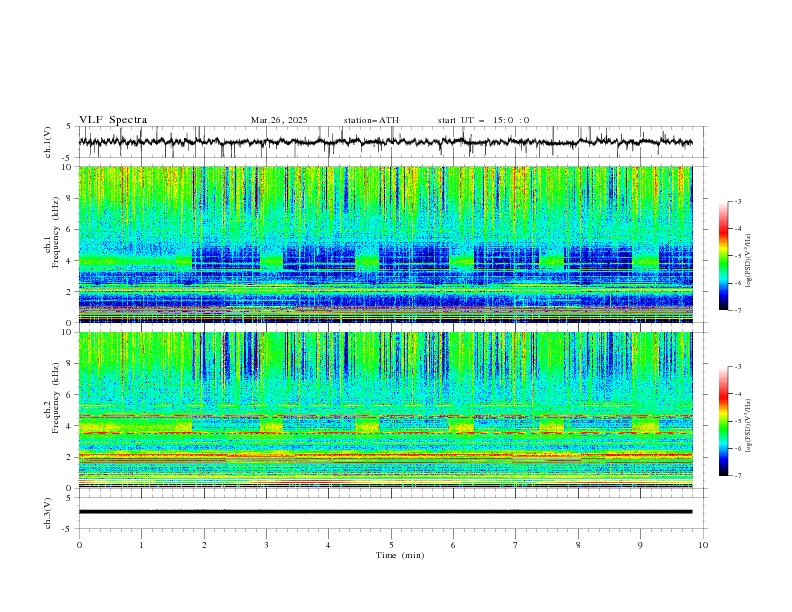Screen dimensions: 792x612
Task: Click the "ch.1(V)" waveform axis label
Action: [48, 142]
